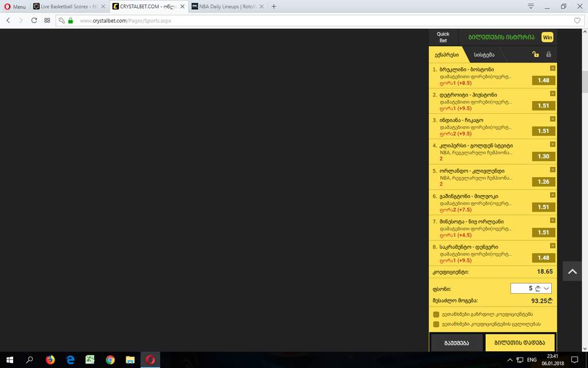Open the taskbar clock and date
The image size is (588, 368).
[552, 360]
